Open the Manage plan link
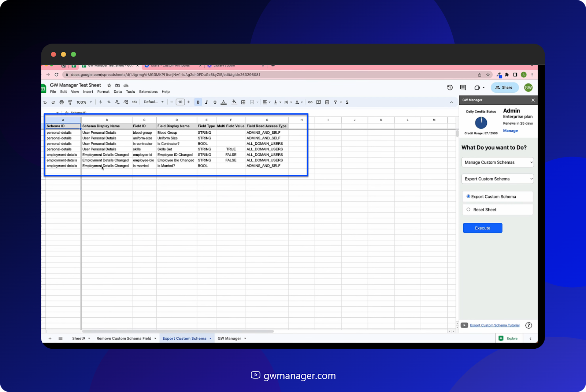This screenshot has width=586, height=392. 510,131
